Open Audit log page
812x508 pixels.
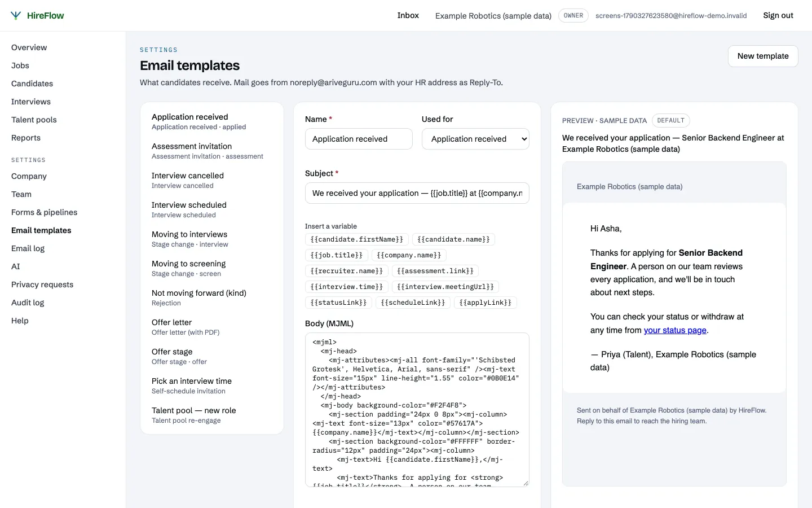[28, 303]
